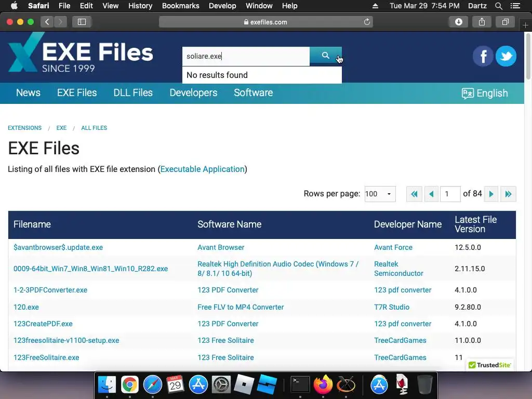This screenshot has width=532, height=399.
Task: Select the DLL Files navigation tab
Action: tap(133, 92)
